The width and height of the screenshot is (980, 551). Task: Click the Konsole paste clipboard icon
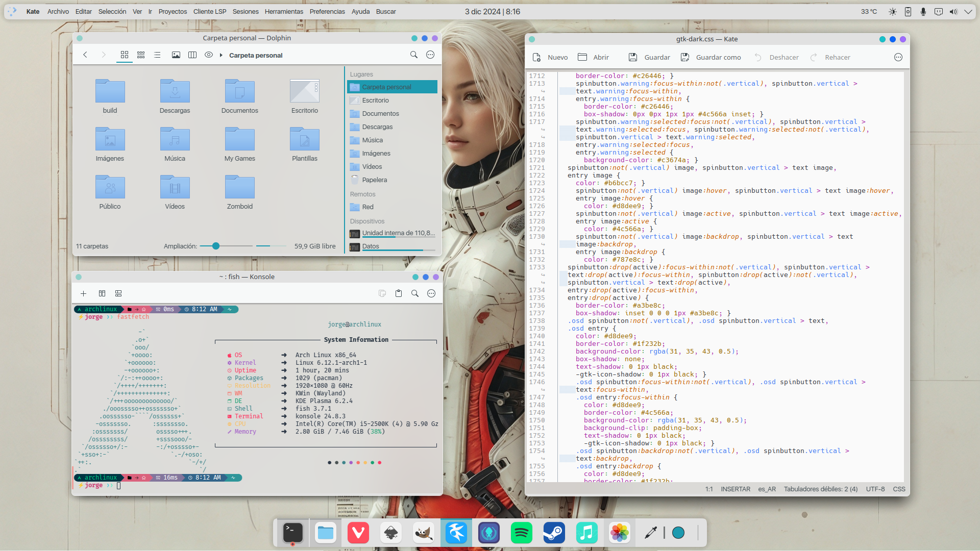(x=399, y=293)
